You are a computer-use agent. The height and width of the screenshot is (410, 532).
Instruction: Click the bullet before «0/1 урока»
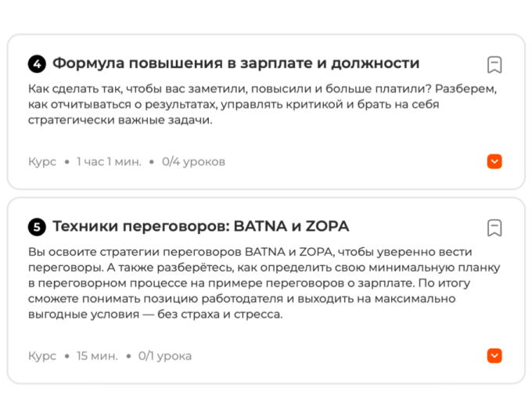tap(128, 356)
